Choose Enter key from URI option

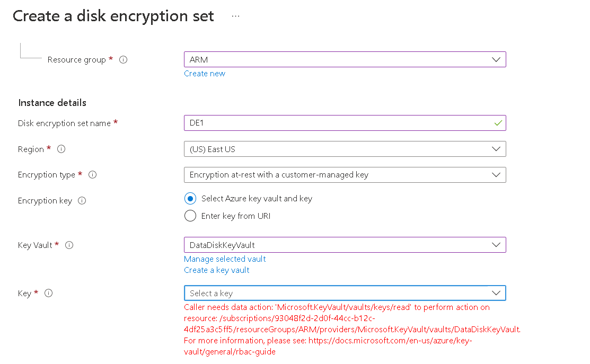click(x=190, y=216)
